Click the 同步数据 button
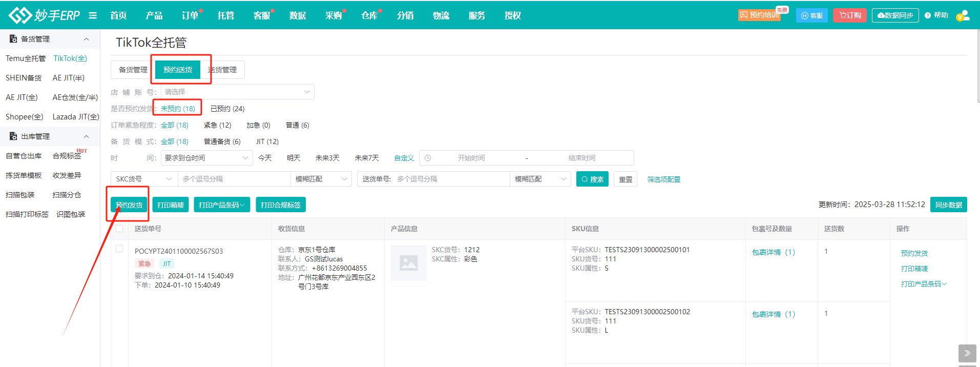 (949, 205)
